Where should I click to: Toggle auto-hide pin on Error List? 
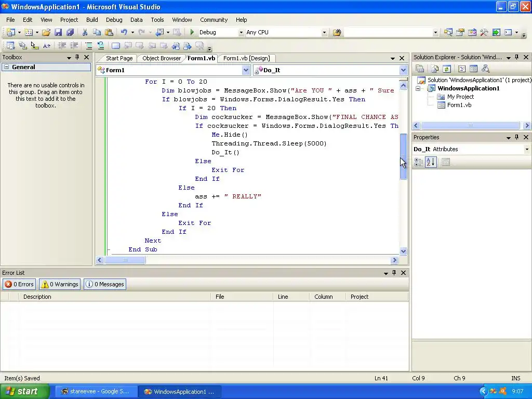click(394, 273)
